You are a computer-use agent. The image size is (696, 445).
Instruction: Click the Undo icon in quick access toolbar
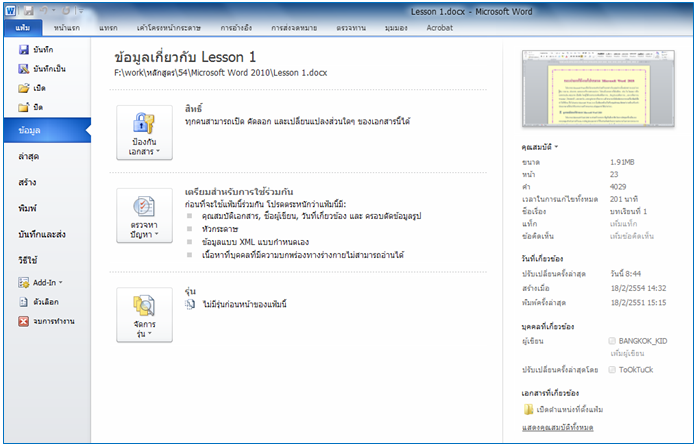[x=44, y=11]
